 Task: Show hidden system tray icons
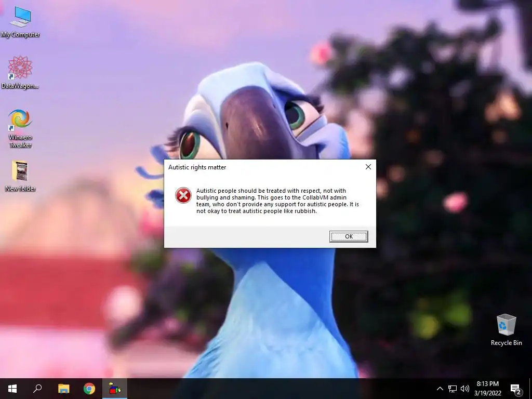[x=440, y=389]
